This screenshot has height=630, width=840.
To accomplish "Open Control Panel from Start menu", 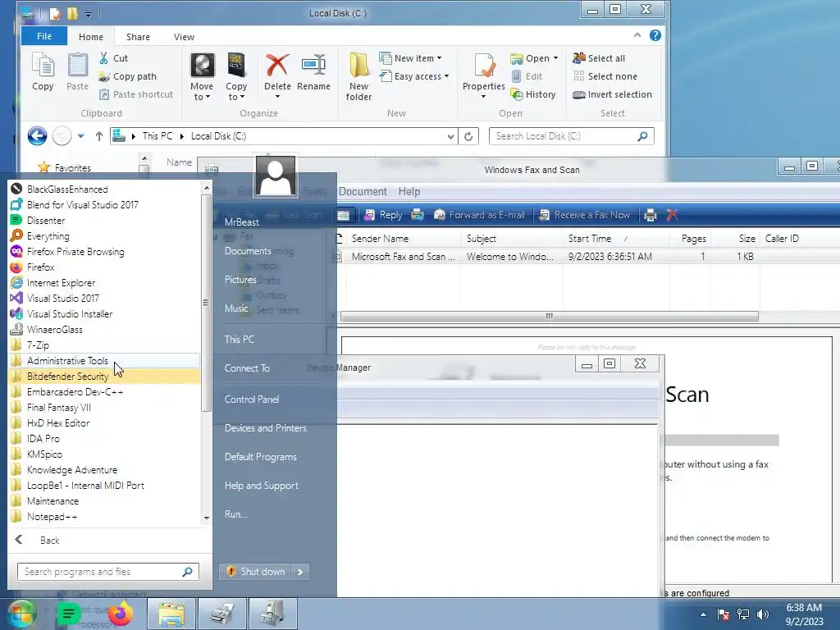I will point(252,399).
